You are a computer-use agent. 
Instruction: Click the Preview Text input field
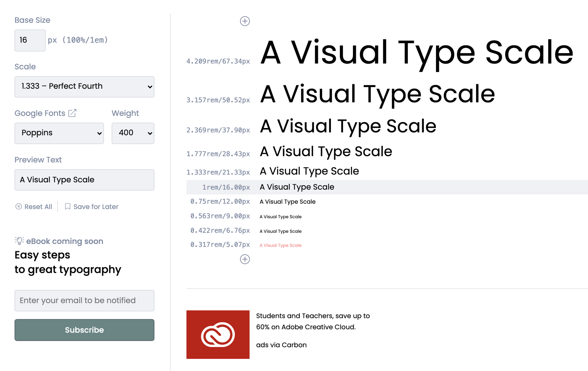coord(84,180)
